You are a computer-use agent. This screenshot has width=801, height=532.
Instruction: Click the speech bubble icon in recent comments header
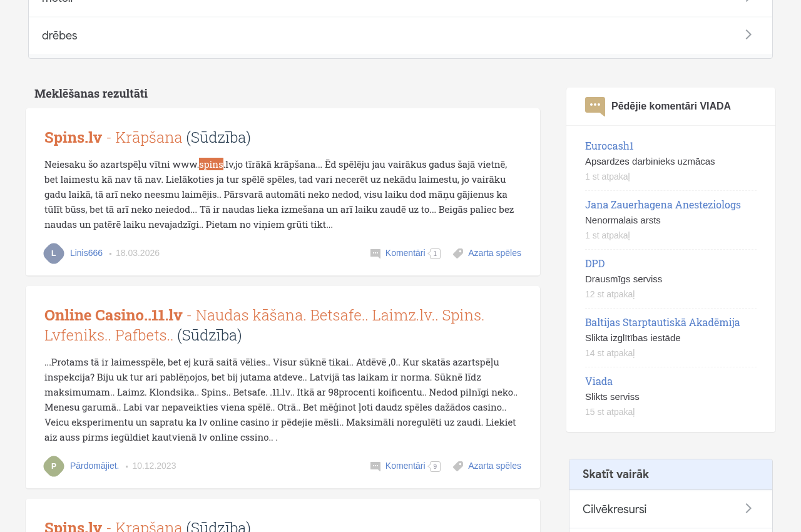click(595, 106)
